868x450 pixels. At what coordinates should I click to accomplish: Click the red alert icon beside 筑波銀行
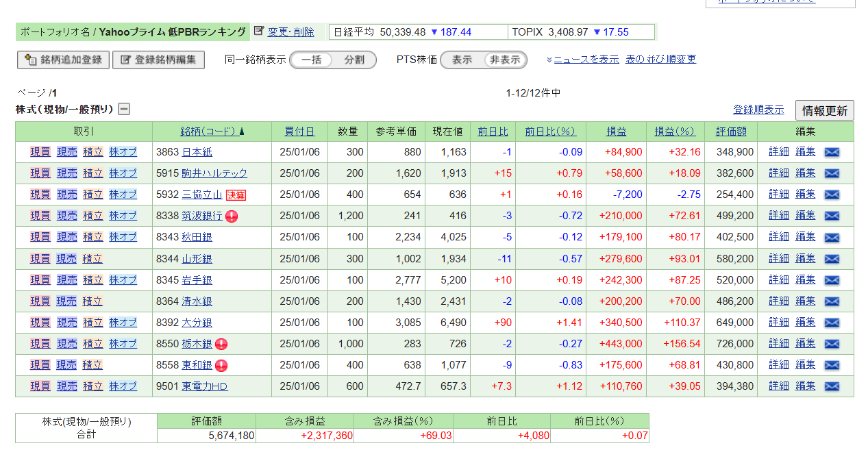[x=232, y=216]
